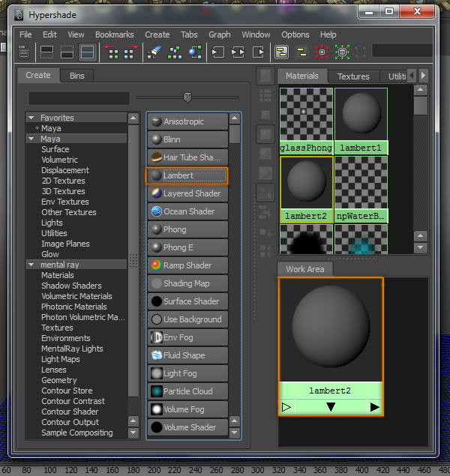Click the Create panel icon size slider
450x476 pixels.
pyautogui.click(x=187, y=97)
